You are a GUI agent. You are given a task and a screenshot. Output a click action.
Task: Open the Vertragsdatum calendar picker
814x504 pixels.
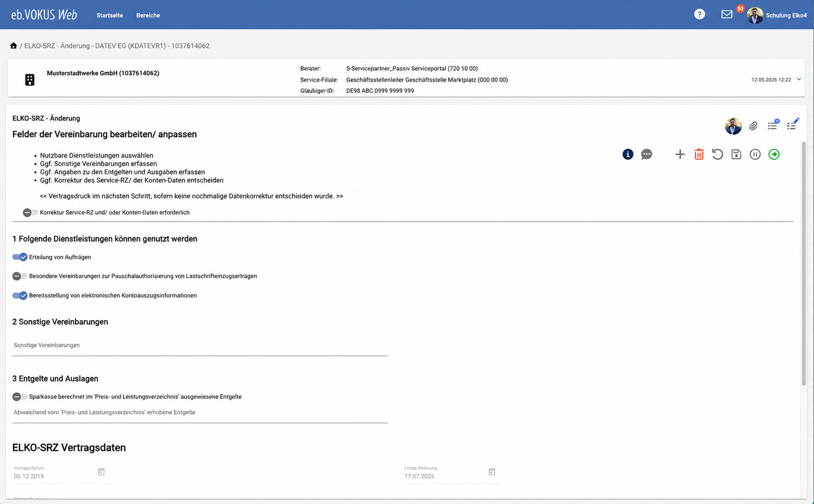(x=101, y=472)
